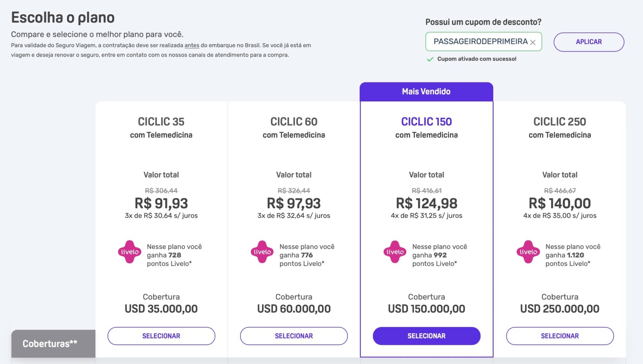This screenshot has width=643, height=364.
Task: Click the Livelo logo in CICLIC 60 plan
Action: pos(262,252)
